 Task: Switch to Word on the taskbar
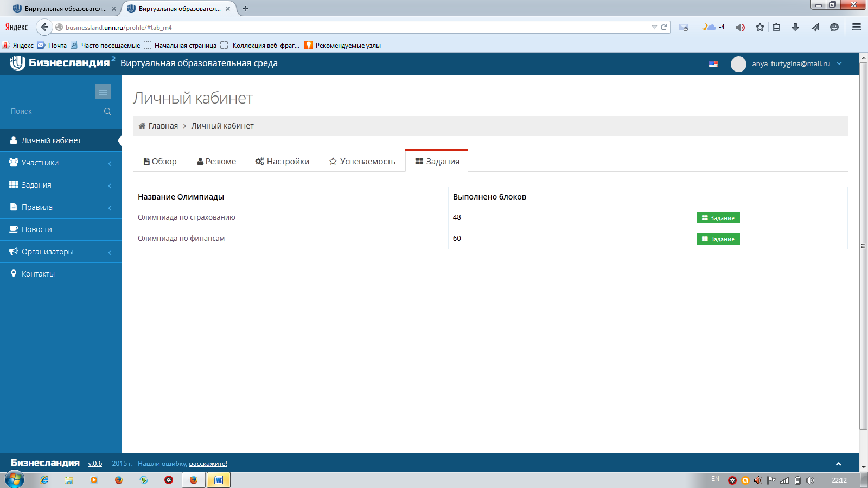pyautogui.click(x=219, y=480)
